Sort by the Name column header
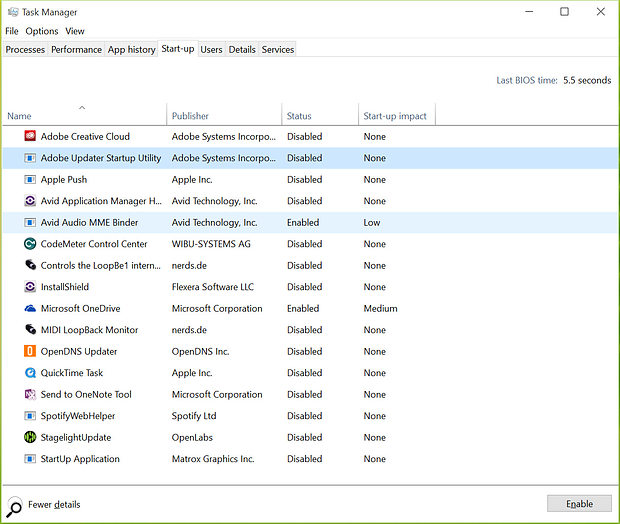Image resolution: width=620 pixels, height=524 pixels. (84, 114)
